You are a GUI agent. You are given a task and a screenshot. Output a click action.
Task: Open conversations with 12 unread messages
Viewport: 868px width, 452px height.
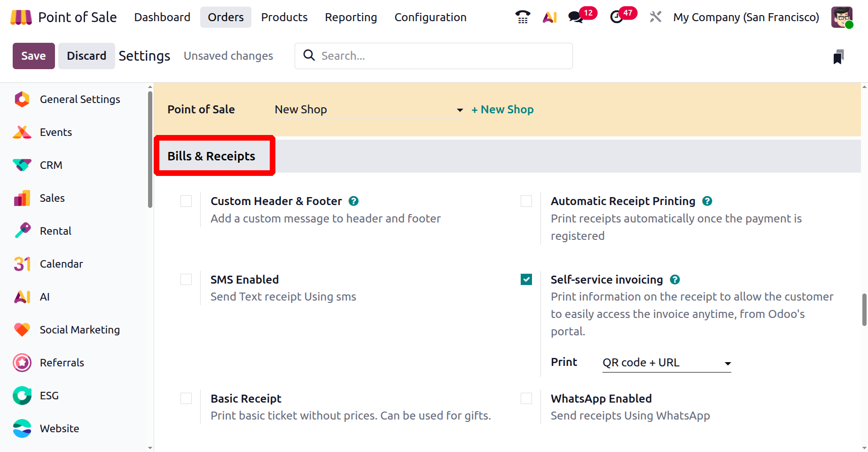click(576, 17)
